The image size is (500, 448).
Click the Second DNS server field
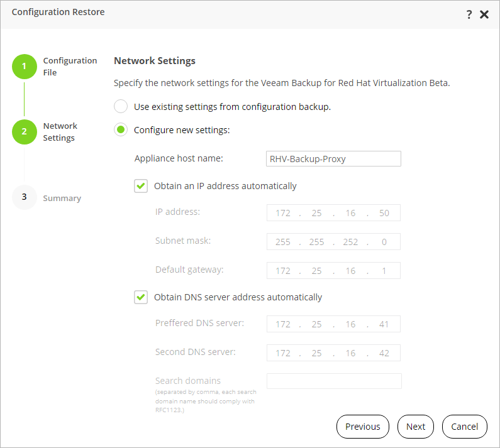333,353
